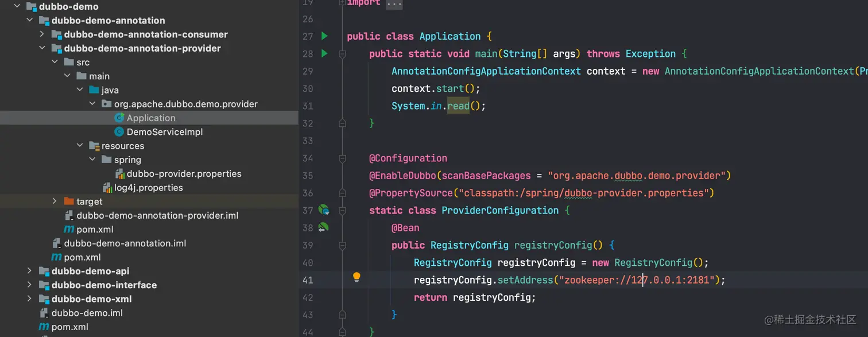The width and height of the screenshot is (868, 337).
Task: Select dubbo-demo-annotation-provider.iml file
Action: (157, 215)
